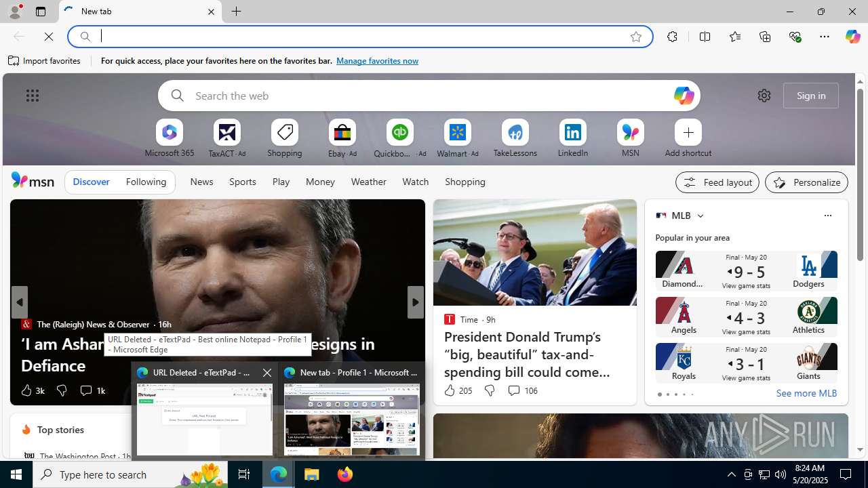Open the Weather category
This screenshot has height=488, width=868.
pos(368,182)
